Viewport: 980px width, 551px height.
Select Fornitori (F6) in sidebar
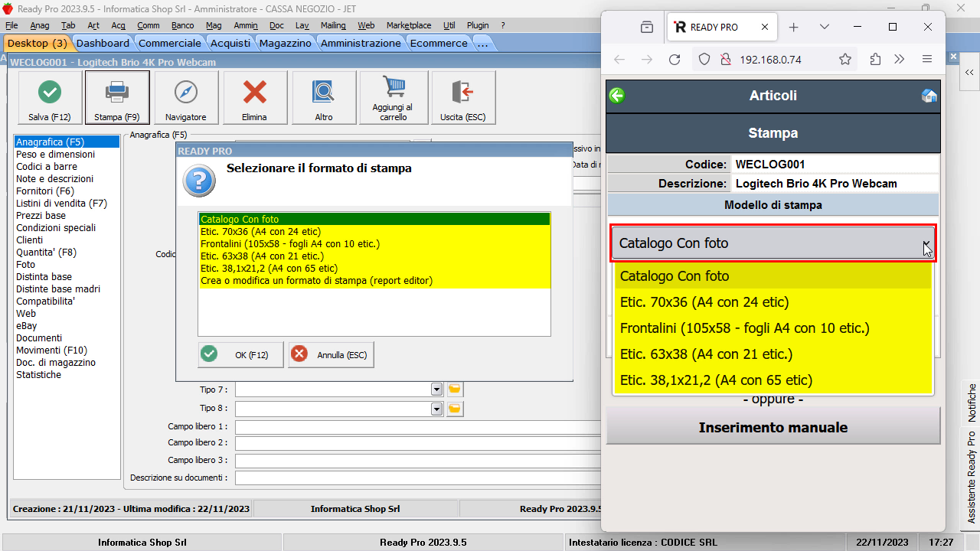pos(45,191)
